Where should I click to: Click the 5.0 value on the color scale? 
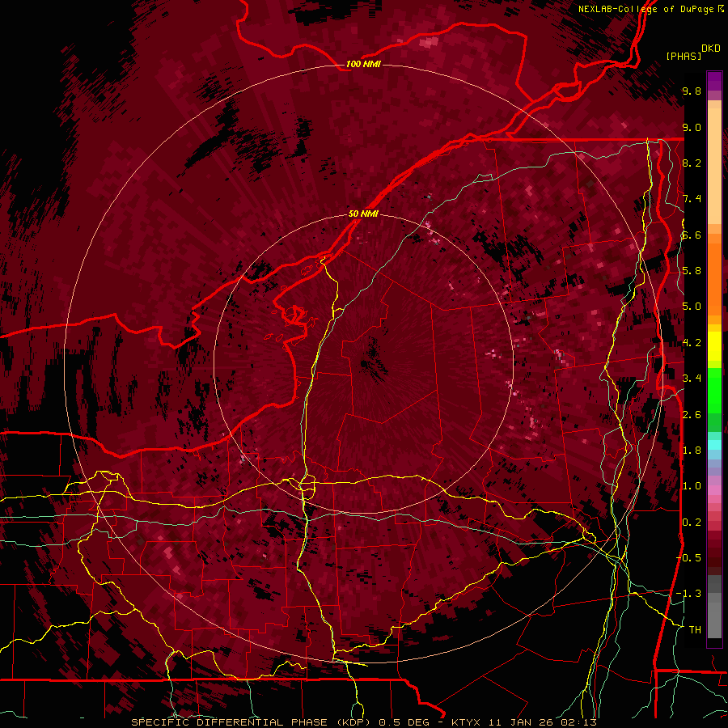point(692,307)
